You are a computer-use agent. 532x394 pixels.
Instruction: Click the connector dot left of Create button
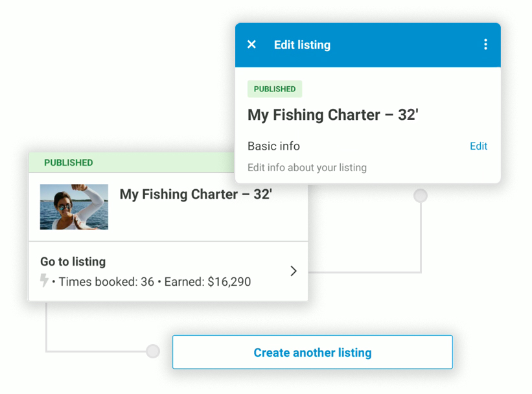click(153, 351)
